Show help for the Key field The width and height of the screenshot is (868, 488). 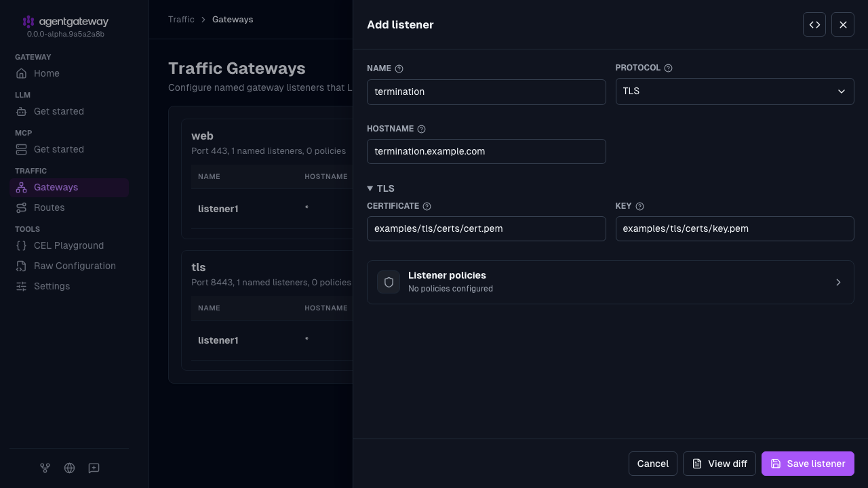(x=639, y=206)
